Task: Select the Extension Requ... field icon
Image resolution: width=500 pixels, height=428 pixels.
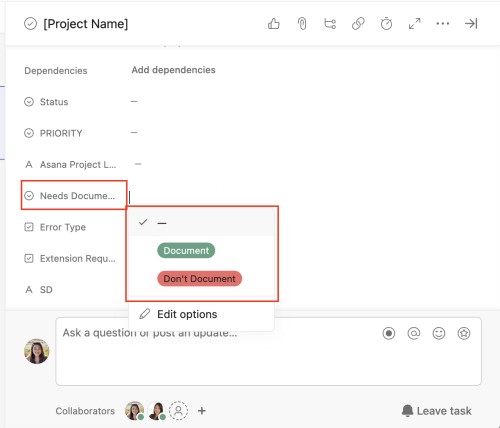Action: point(29,258)
